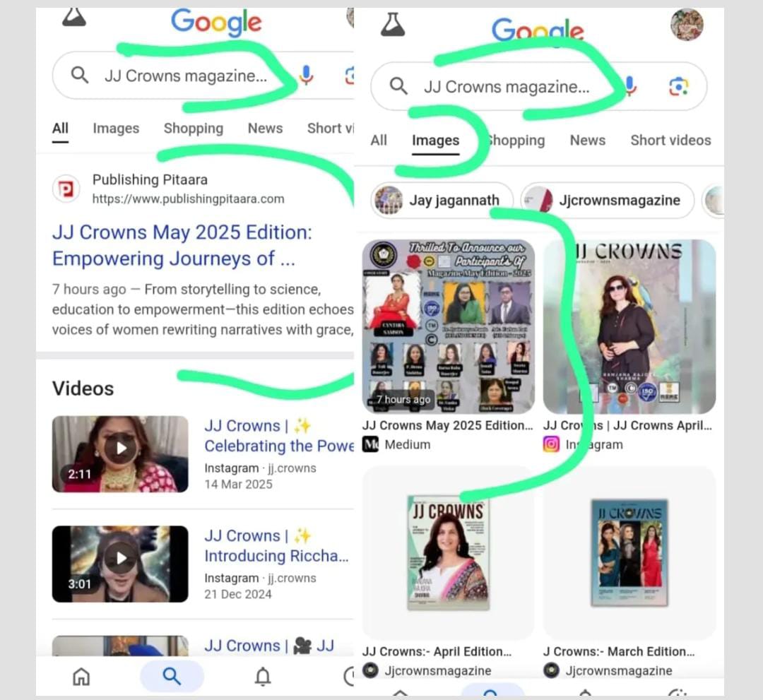The image size is (763, 700).
Task: Tap the search icon in left bottom navigation
Action: 172,677
